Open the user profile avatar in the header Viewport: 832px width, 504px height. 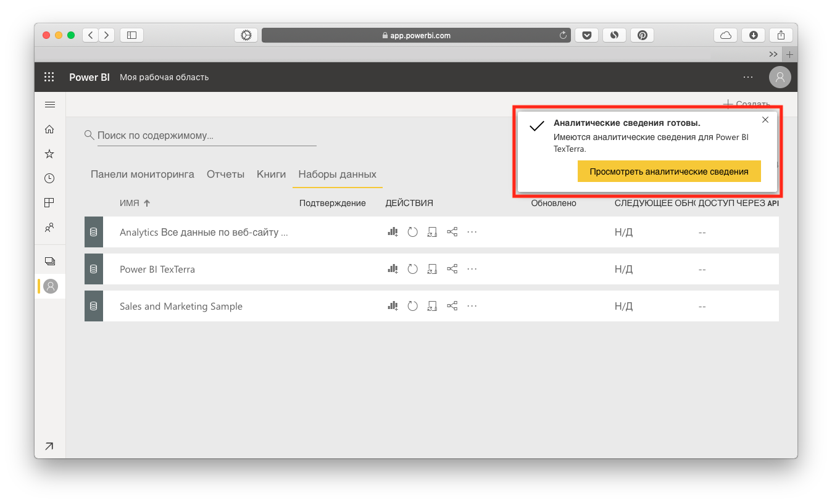point(780,77)
